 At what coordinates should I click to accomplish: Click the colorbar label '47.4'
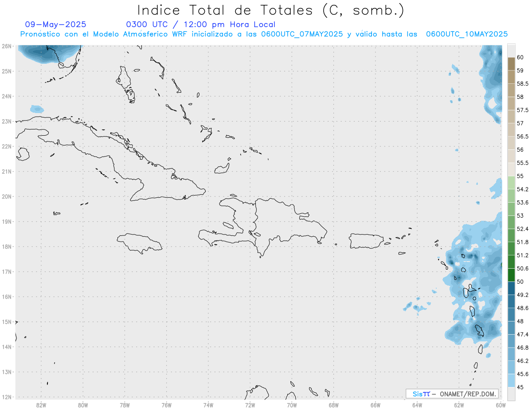click(522, 334)
